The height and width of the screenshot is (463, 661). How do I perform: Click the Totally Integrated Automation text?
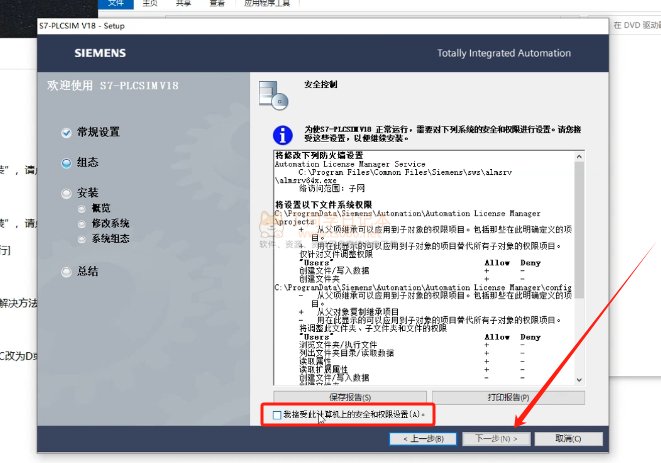tap(504, 53)
